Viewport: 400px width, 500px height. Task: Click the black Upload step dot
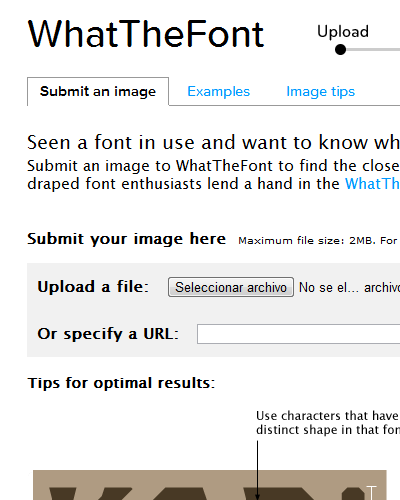(340, 50)
